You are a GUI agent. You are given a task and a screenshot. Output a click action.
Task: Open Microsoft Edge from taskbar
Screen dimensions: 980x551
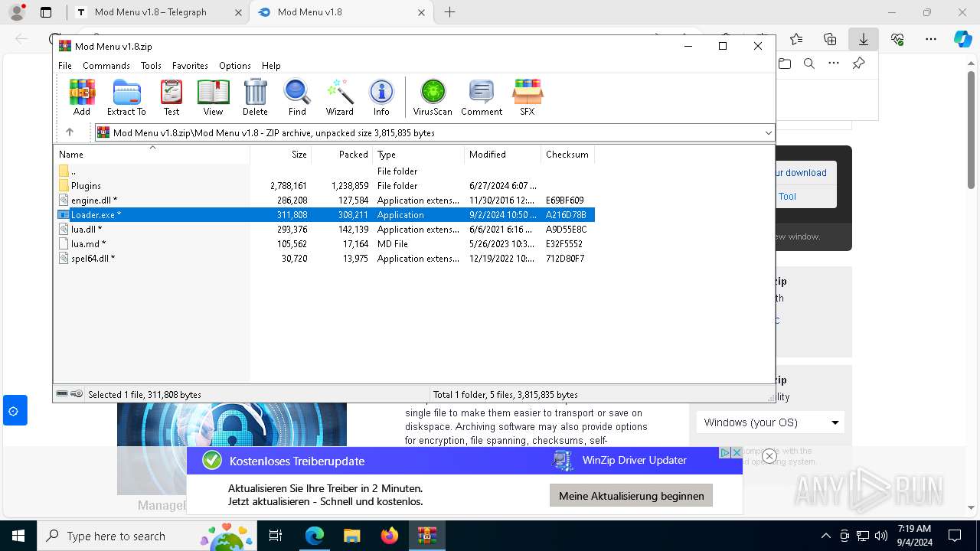point(315,536)
